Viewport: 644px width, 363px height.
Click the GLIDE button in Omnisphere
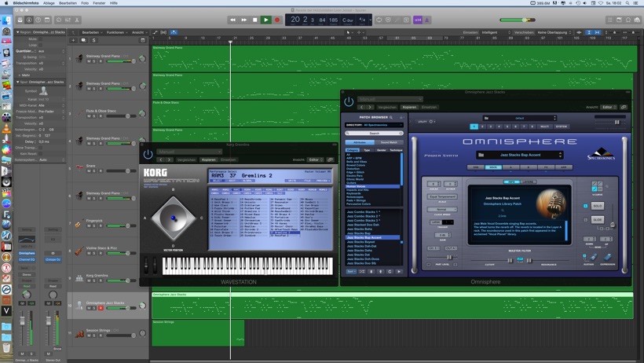pyautogui.click(x=598, y=220)
